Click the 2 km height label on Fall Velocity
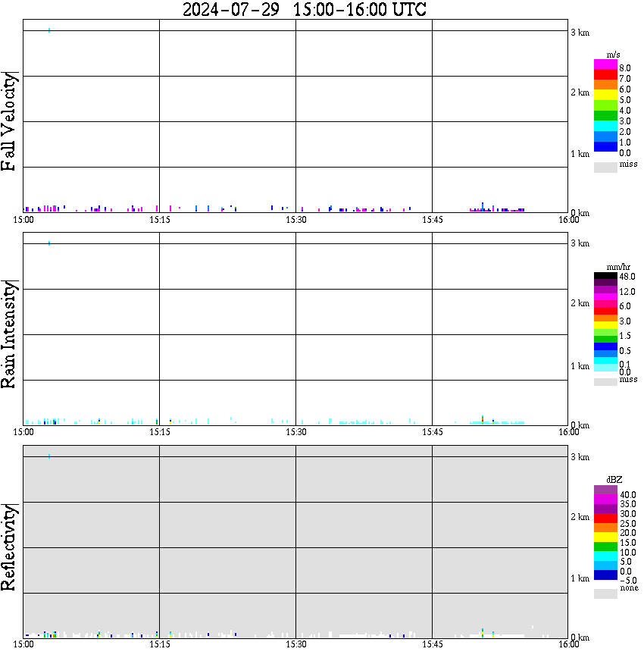This screenshot has width=644, height=658. tap(580, 92)
